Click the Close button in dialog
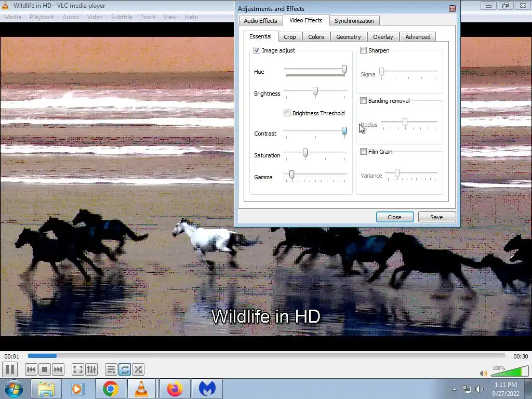The image size is (532, 399). coord(395,217)
